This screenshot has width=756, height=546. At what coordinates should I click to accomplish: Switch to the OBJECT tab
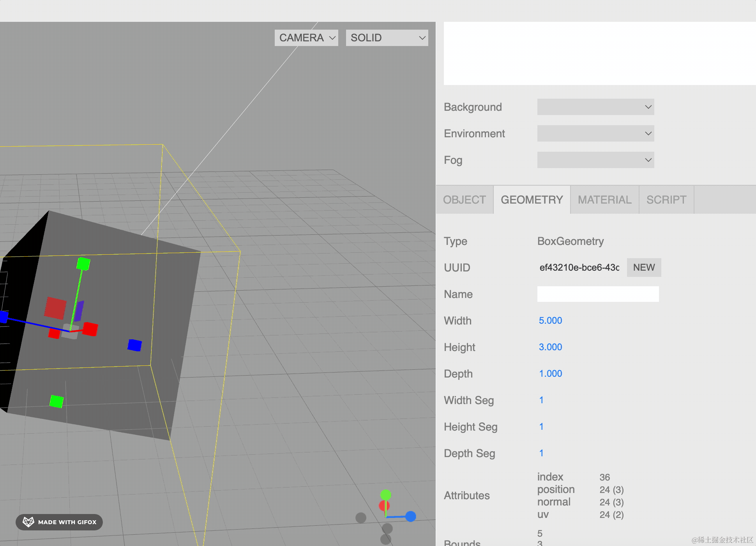(x=465, y=200)
